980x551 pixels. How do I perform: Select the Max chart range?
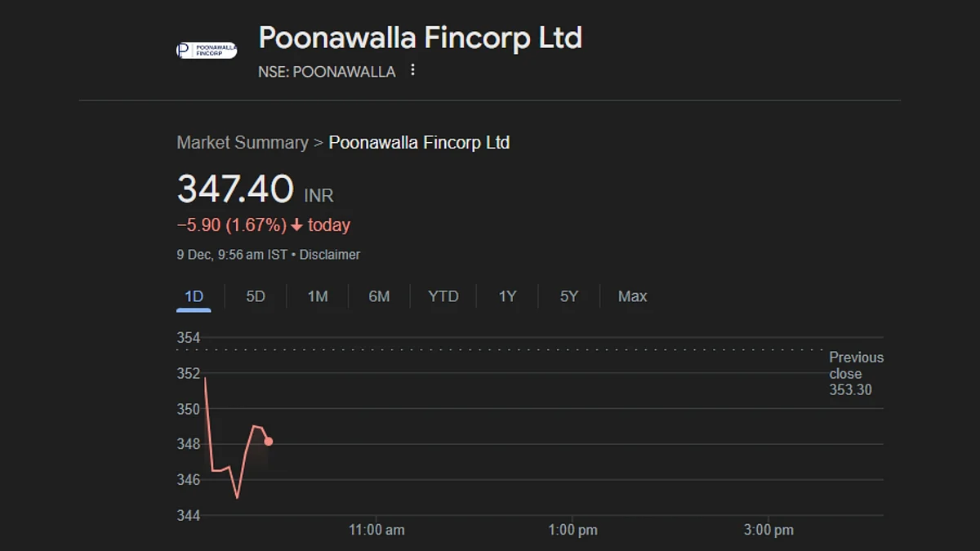pos(633,296)
